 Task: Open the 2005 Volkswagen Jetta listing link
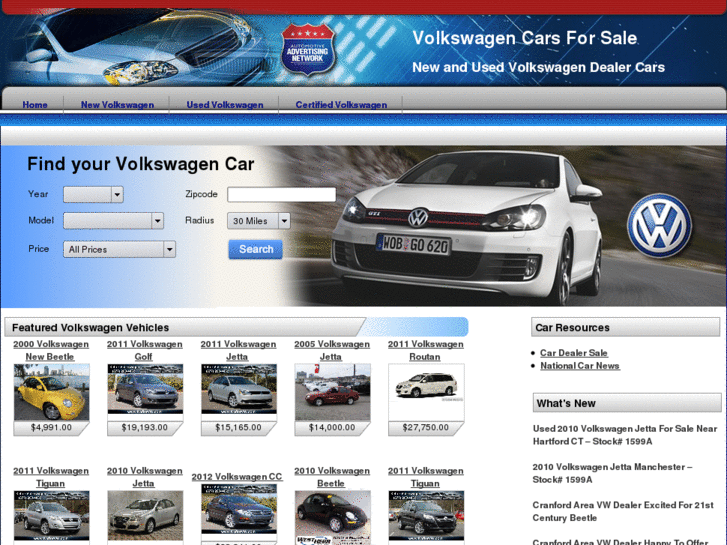coord(332,350)
